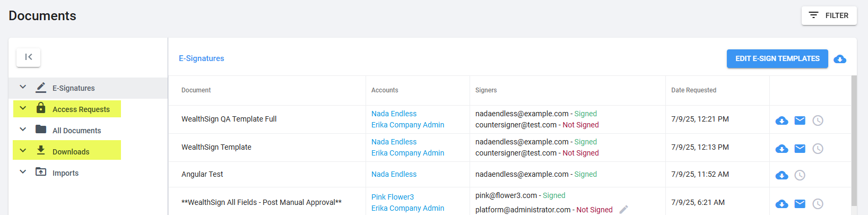Download the Angular Test document
868x215 pixels.
tap(782, 175)
